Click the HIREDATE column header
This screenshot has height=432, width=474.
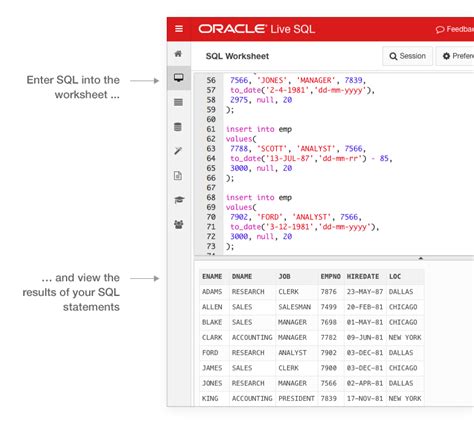363,277
